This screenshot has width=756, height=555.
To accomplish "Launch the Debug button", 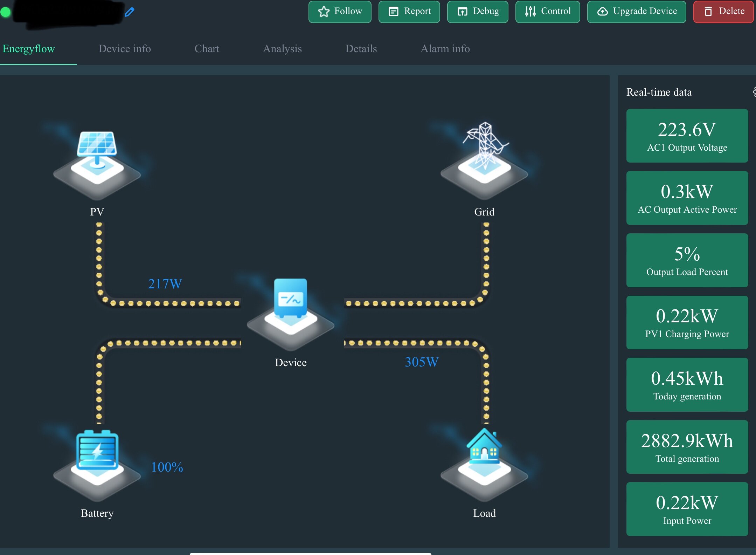I will click(478, 12).
